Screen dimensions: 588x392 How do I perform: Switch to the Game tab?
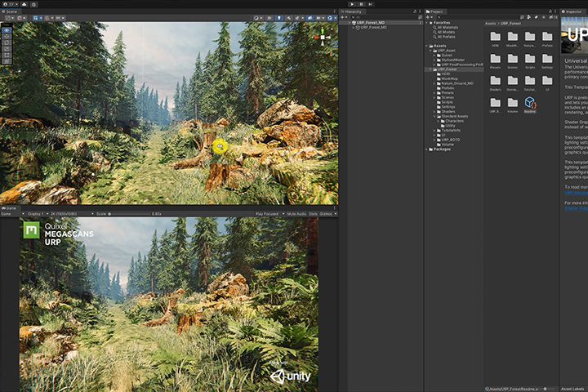point(9,208)
